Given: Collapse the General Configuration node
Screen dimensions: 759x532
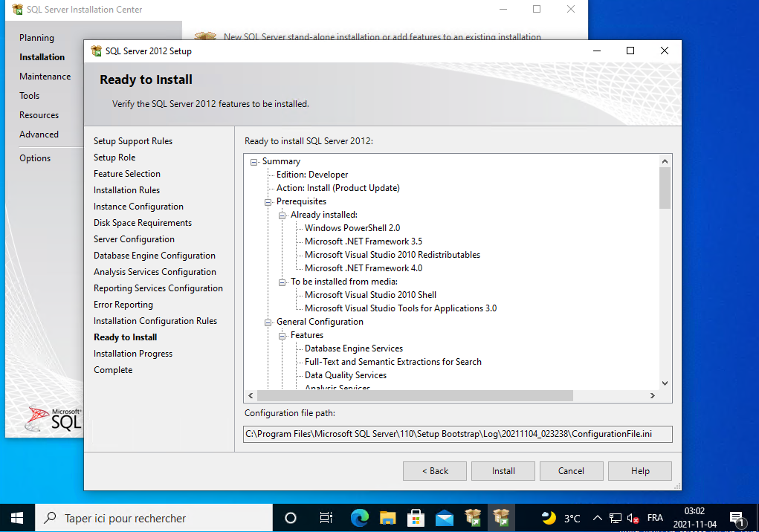Looking at the screenshot, I should 268,322.
